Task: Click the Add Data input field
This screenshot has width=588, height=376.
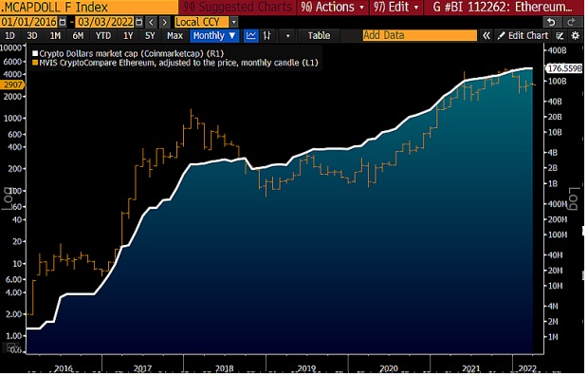Action: click(x=419, y=36)
